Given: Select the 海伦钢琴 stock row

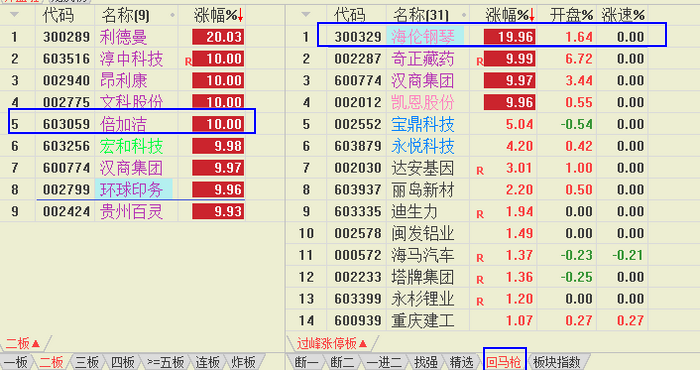Looking at the screenshot, I should point(491,37).
